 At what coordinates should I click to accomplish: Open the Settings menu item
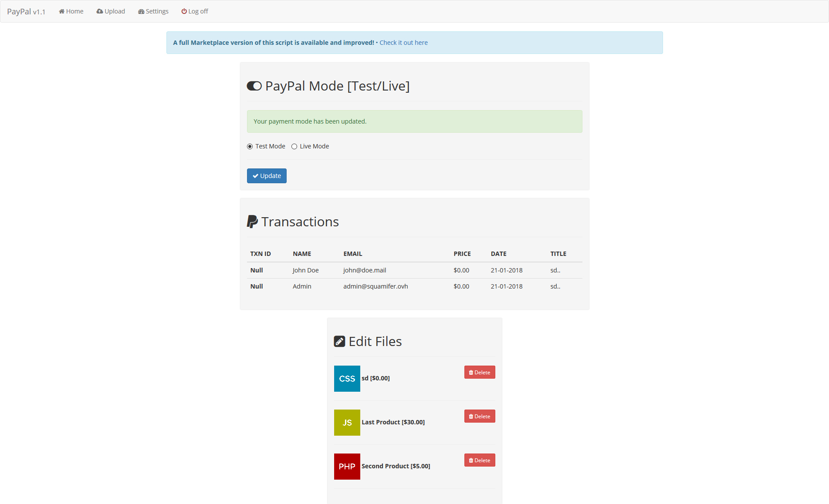coord(153,11)
